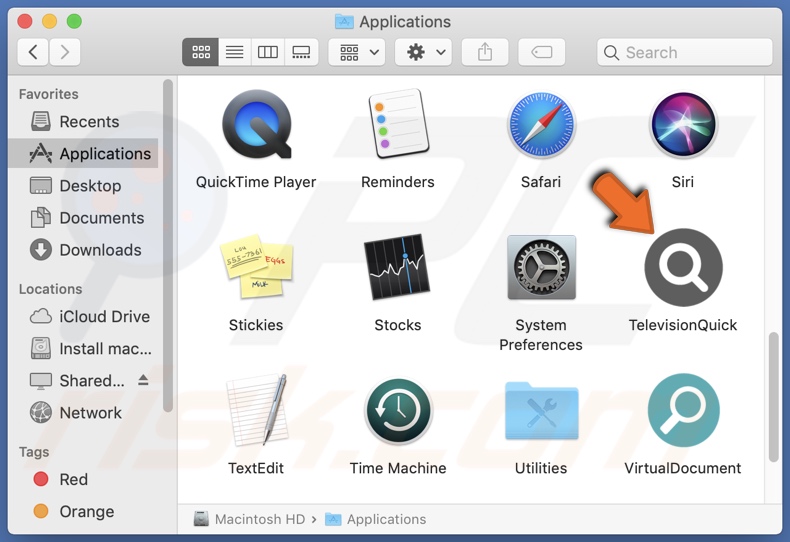This screenshot has width=790, height=542.
Task: Select the Stocks app icon
Action: 398,267
